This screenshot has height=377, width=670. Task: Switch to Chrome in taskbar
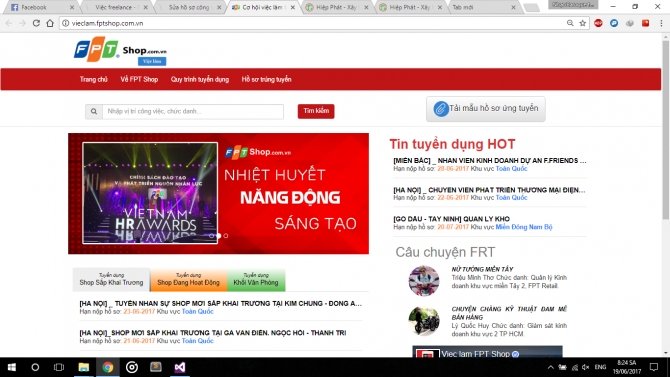[x=108, y=367]
